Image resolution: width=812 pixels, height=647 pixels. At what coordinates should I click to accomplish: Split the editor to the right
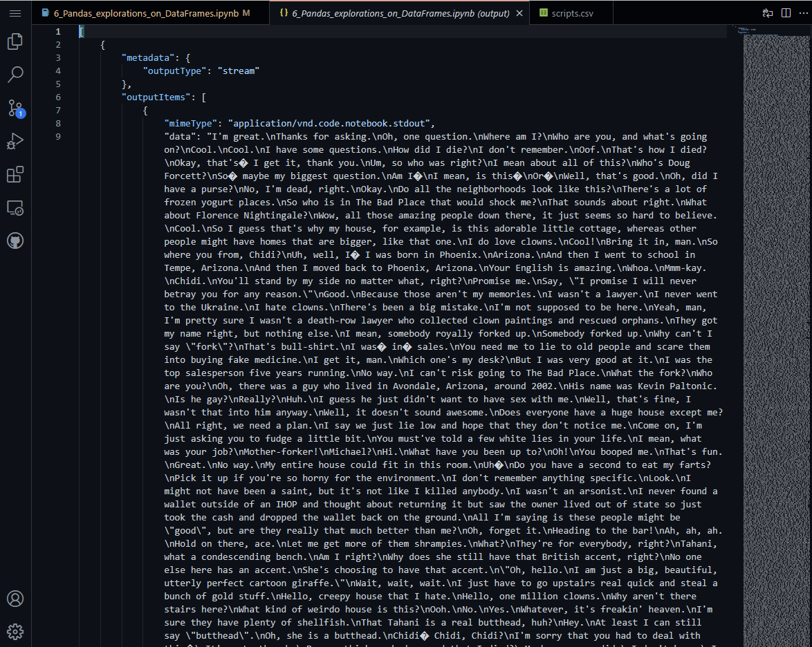point(786,13)
